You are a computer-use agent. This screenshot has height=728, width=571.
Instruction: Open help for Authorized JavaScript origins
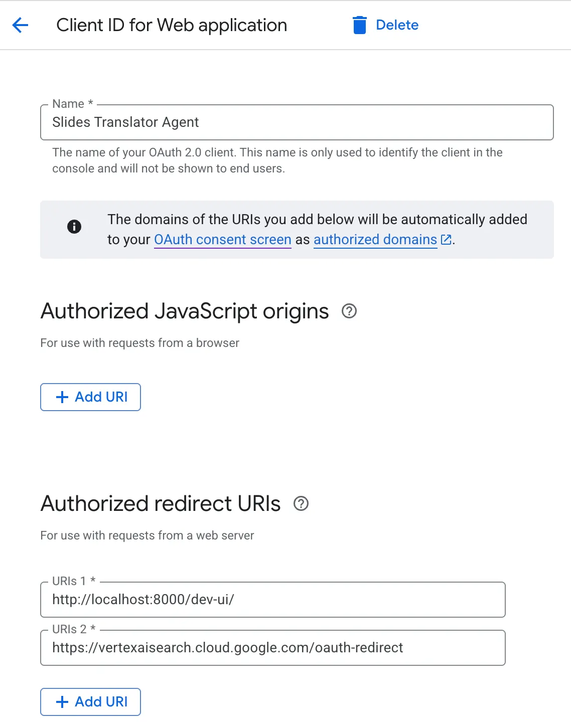349,311
